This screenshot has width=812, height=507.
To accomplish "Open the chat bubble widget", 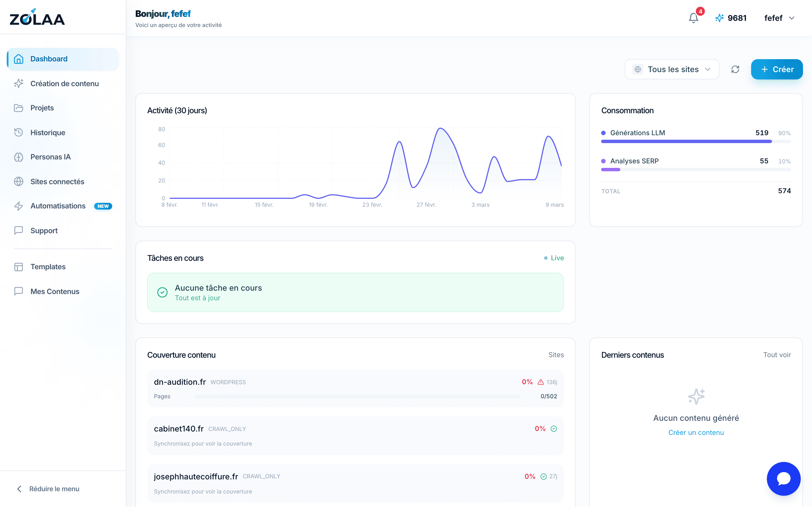I will pyautogui.click(x=784, y=479).
